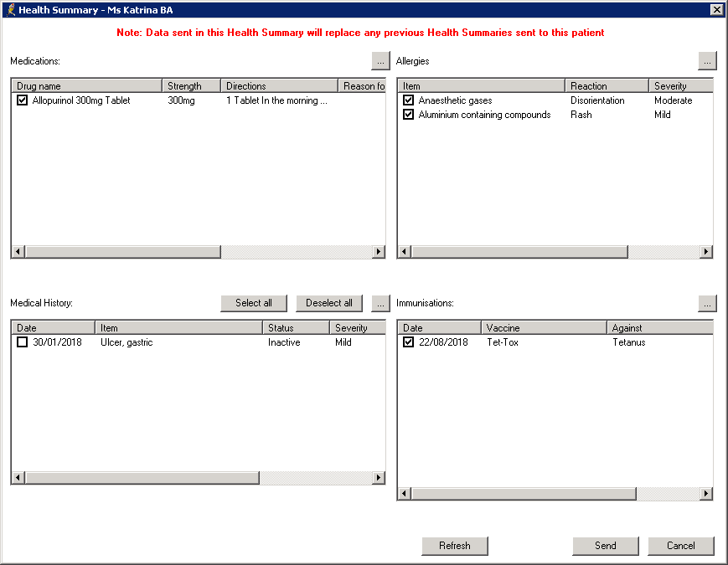
Task: Send the Health Summary
Action: [606, 546]
